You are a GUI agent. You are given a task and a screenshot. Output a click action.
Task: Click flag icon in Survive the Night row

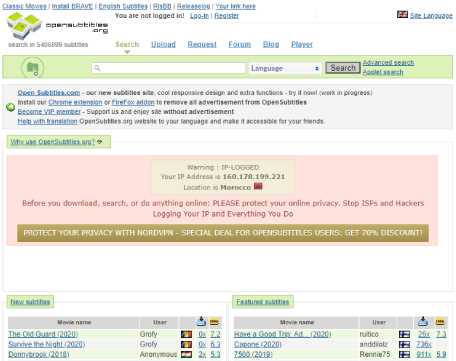point(186,344)
